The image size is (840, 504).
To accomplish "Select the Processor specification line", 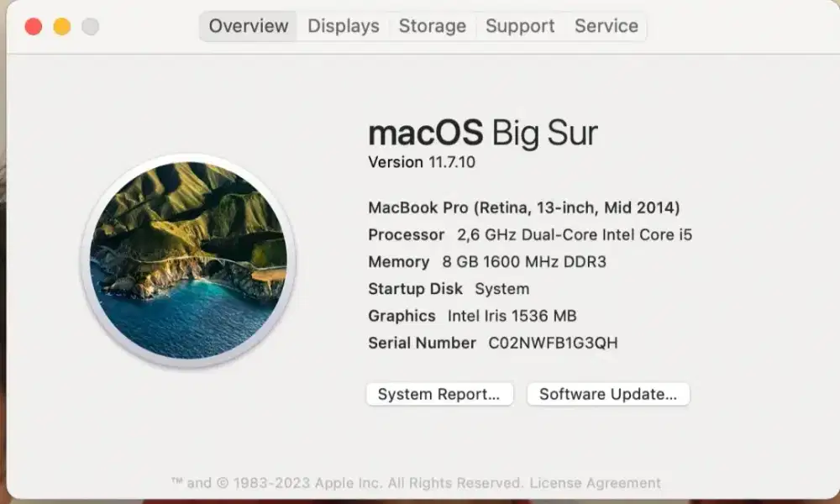I will pos(529,235).
